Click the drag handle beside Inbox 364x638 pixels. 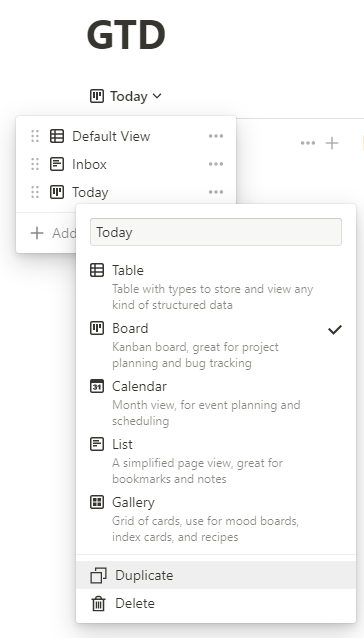tap(35, 164)
